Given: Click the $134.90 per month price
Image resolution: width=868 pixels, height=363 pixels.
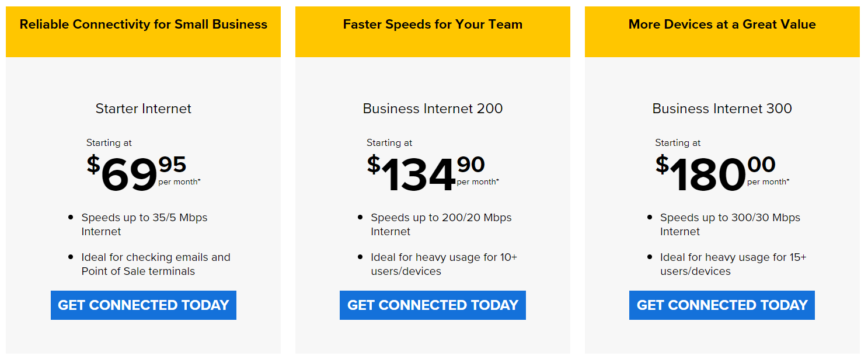Looking at the screenshot, I should (x=433, y=173).
